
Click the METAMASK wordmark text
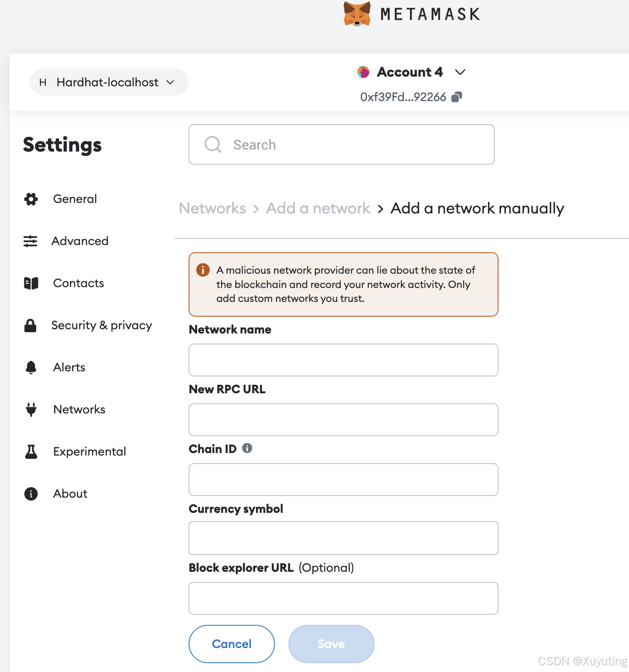(430, 14)
